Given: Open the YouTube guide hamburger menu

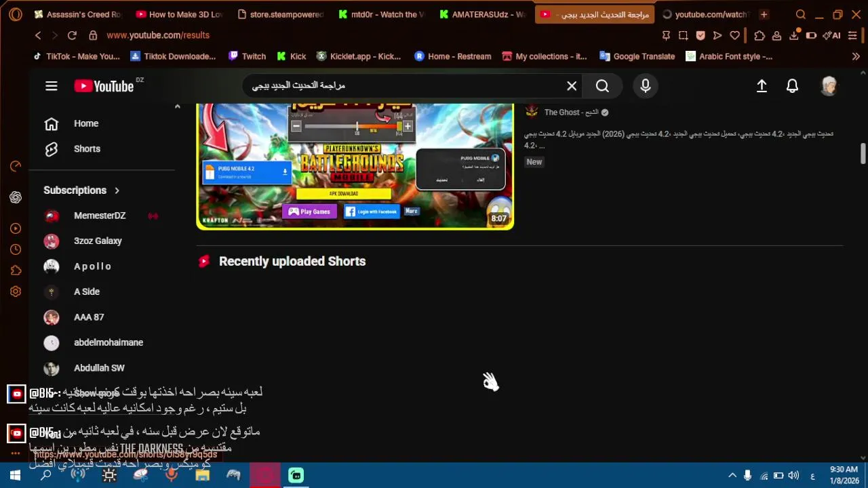Looking at the screenshot, I should click(52, 86).
